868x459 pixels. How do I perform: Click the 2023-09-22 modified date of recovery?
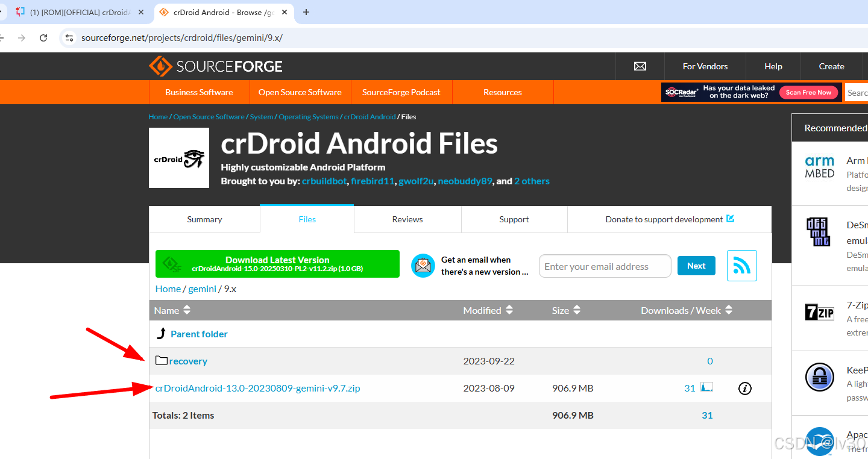(x=489, y=361)
